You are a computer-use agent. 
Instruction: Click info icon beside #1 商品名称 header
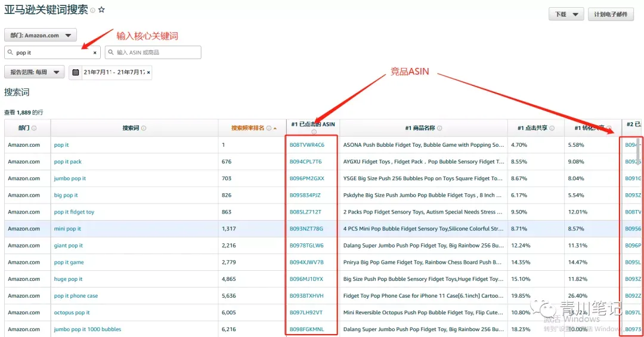pyautogui.click(x=439, y=128)
